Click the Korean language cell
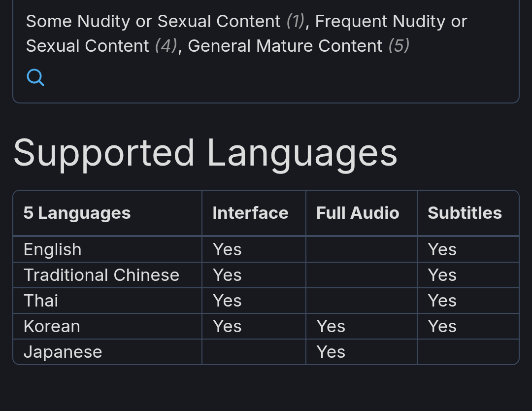Screen dimensions: 532x411 pos(52,326)
